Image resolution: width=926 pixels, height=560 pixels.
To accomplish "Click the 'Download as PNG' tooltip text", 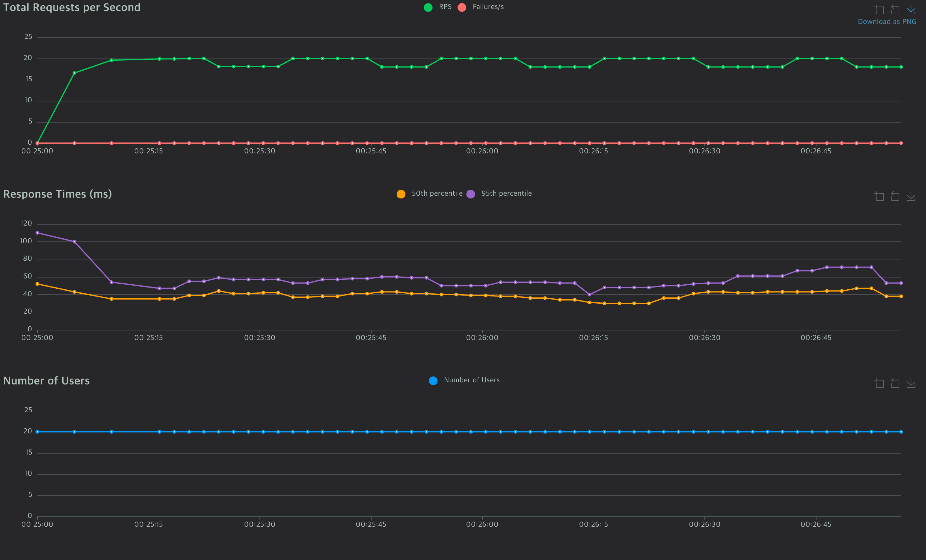I will pyautogui.click(x=886, y=22).
